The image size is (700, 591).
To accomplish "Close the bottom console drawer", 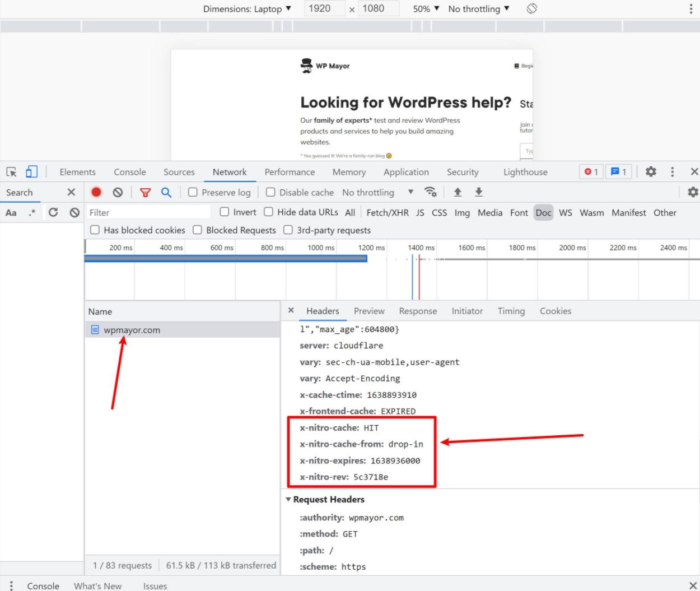I will pos(693,585).
